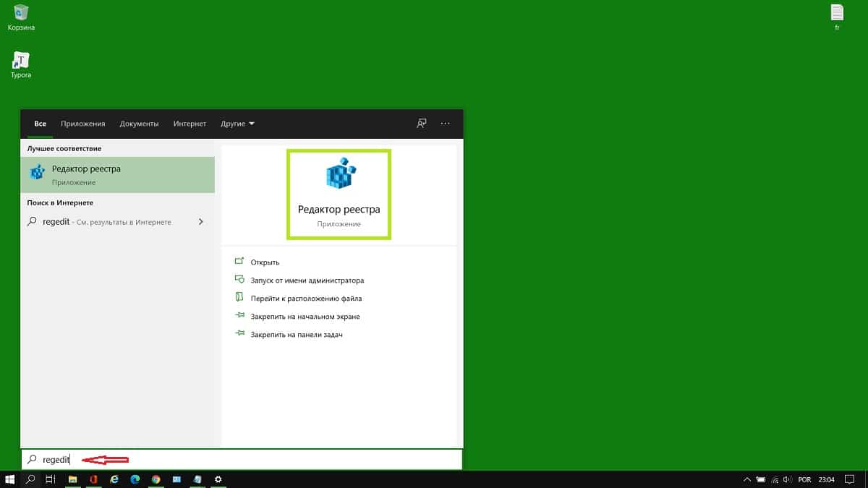868x488 pixels.
Task: Show hidden system tray icons
Action: point(746,479)
